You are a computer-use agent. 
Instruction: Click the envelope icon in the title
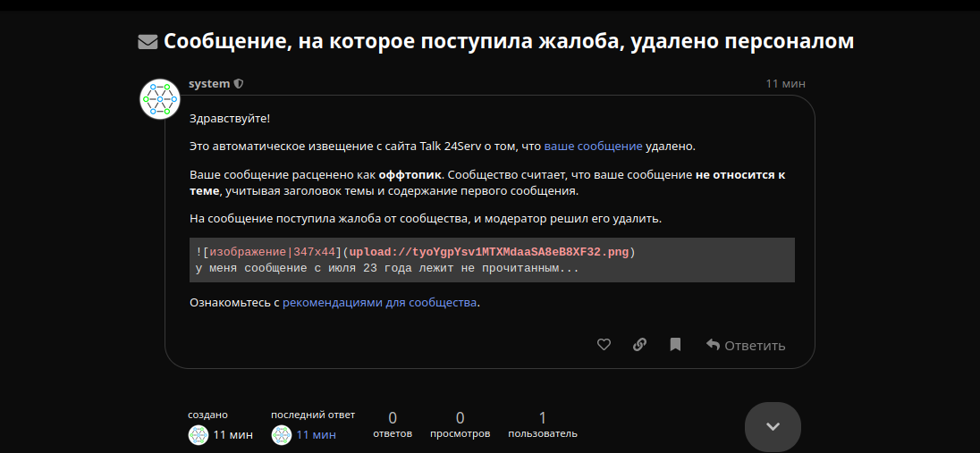[148, 41]
